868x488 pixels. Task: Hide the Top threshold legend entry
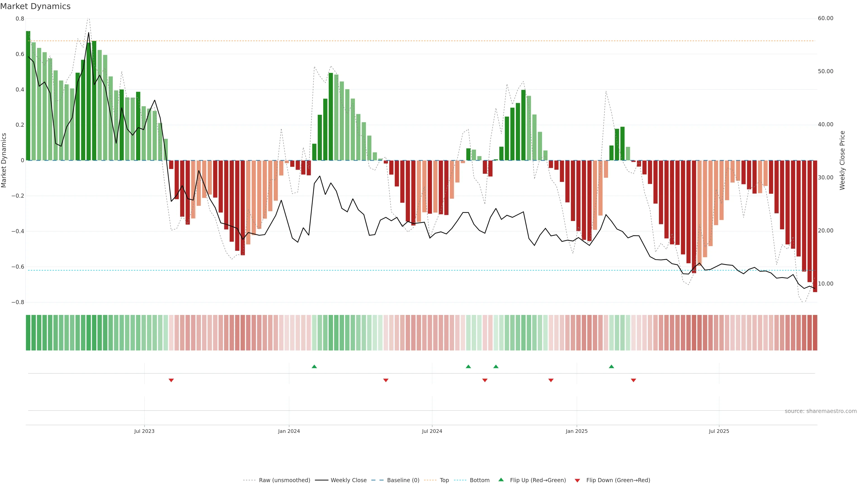pyautogui.click(x=444, y=480)
